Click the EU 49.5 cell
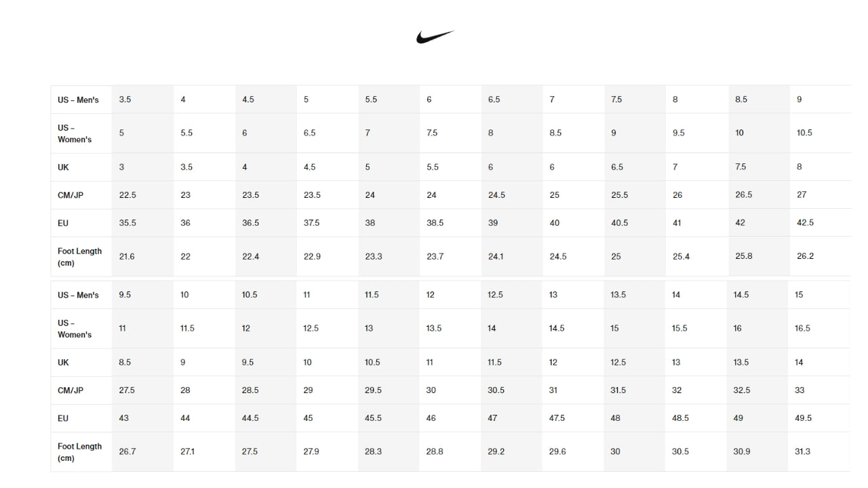Image resolution: width=868 pixels, height=488 pixels. pyautogui.click(x=803, y=418)
